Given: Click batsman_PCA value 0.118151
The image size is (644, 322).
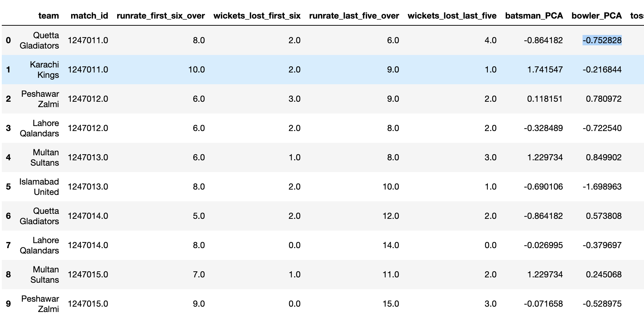Looking at the screenshot, I should pos(545,99).
